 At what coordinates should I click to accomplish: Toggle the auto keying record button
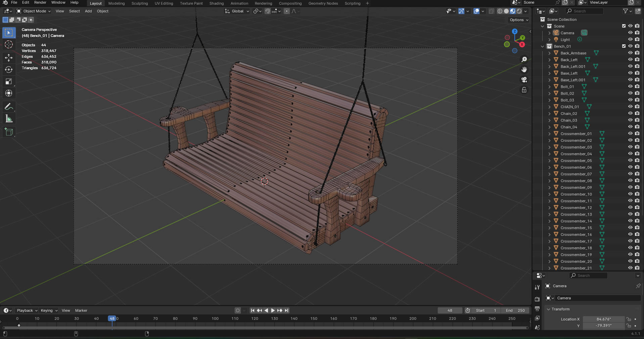[238, 310]
